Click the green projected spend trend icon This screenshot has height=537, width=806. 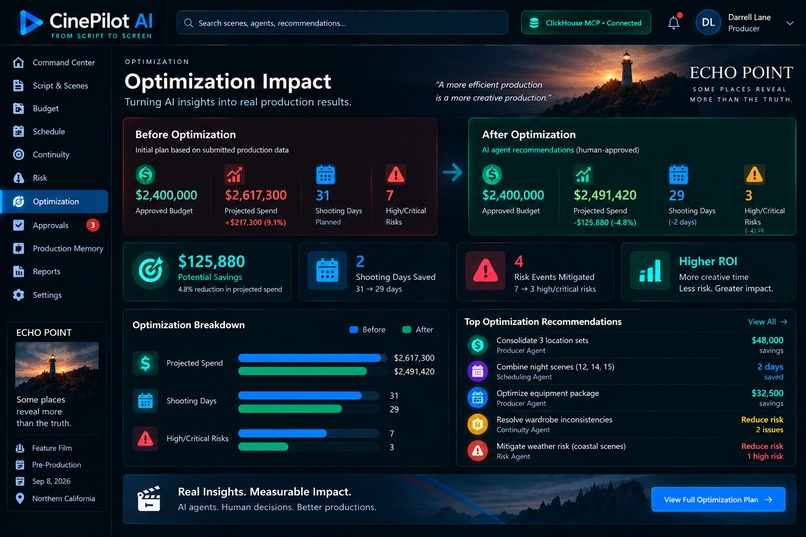tap(583, 175)
